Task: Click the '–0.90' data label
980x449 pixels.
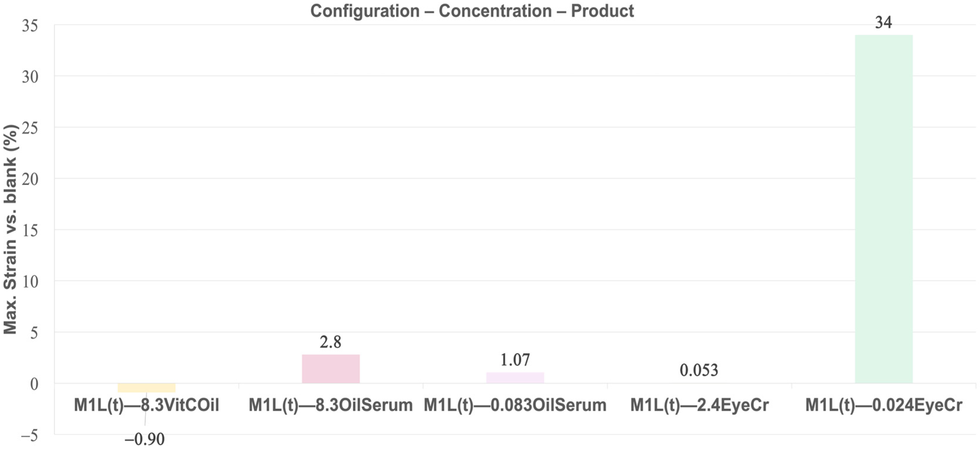Action: 145,440
